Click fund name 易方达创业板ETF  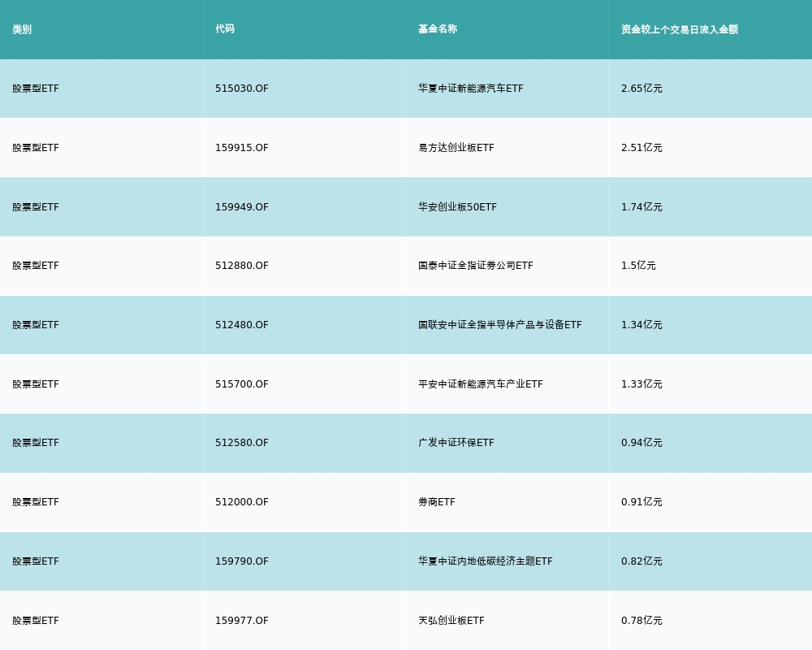456,148
